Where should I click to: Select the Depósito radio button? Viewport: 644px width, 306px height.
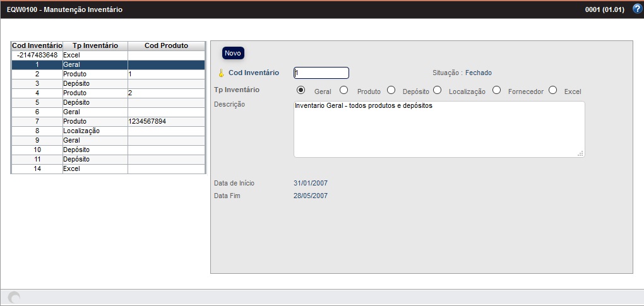click(391, 90)
